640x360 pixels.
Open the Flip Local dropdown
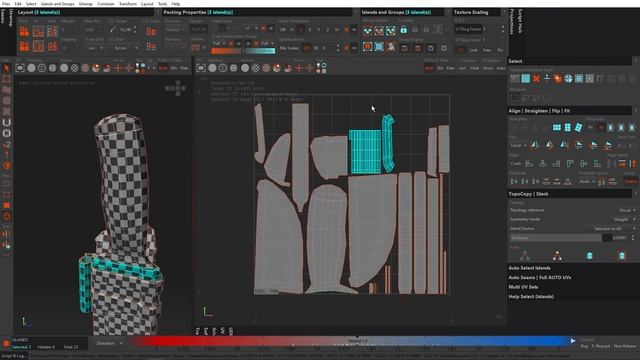click(x=518, y=145)
